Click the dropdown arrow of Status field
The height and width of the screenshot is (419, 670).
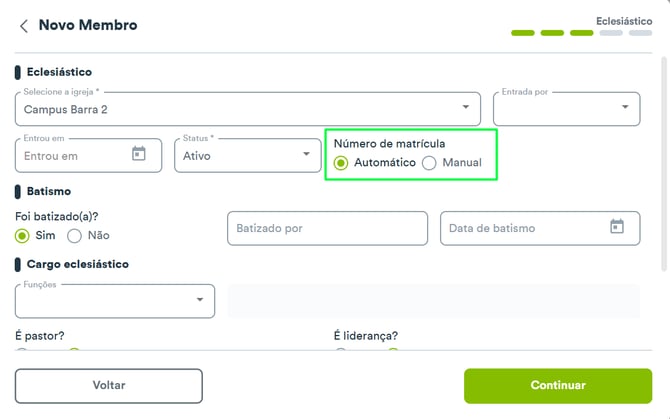pyautogui.click(x=306, y=154)
